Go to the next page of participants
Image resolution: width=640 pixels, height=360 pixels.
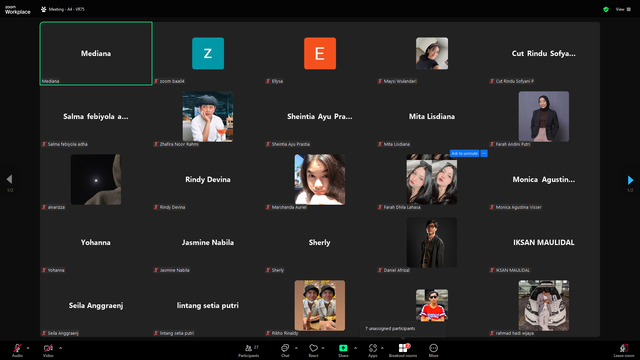(x=630, y=180)
